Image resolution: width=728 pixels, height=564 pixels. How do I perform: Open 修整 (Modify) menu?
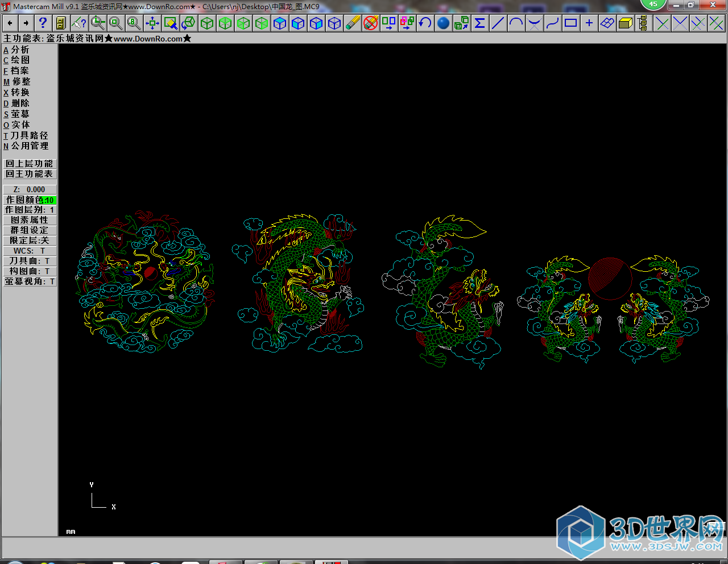click(x=17, y=82)
